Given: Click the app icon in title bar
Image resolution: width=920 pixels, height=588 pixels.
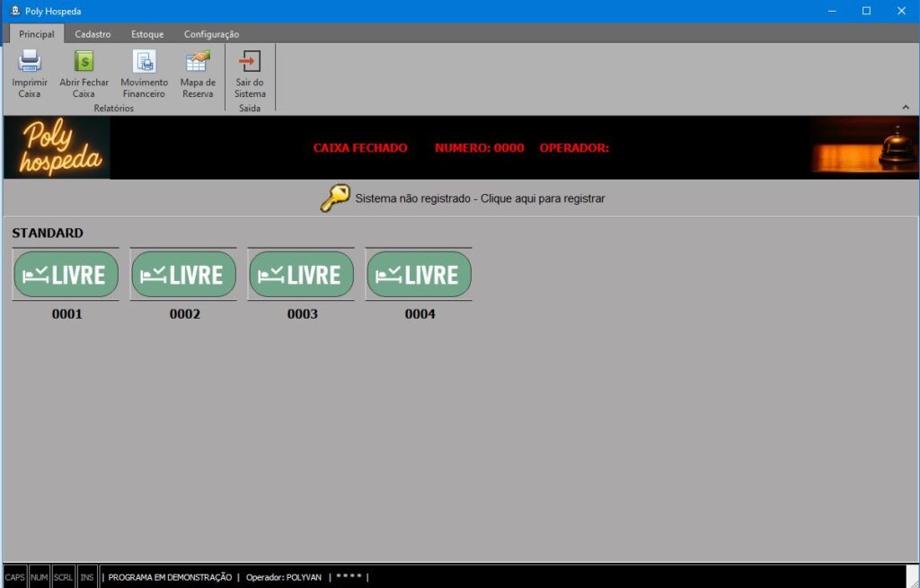Looking at the screenshot, I should 14,11.
